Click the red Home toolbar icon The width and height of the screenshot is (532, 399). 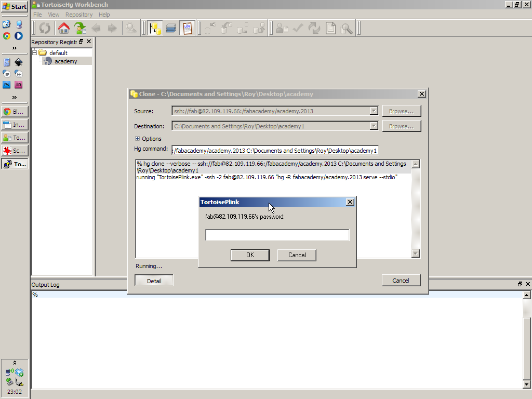[63, 28]
